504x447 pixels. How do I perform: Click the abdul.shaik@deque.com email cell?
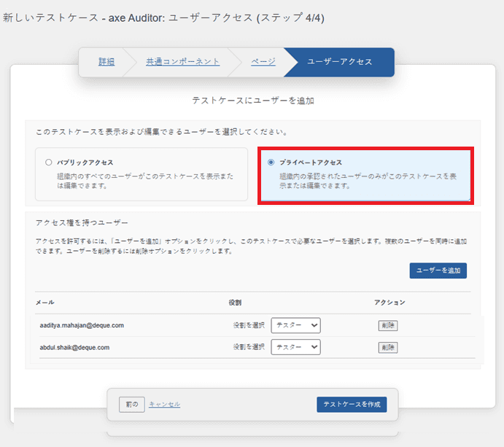coord(74,348)
